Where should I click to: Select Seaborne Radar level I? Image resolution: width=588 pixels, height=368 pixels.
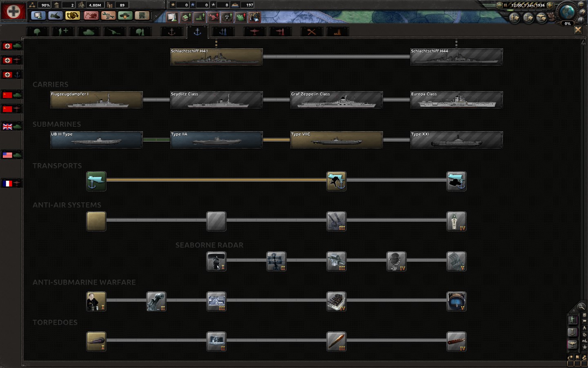pyautogui.click(x=216, y=261)
